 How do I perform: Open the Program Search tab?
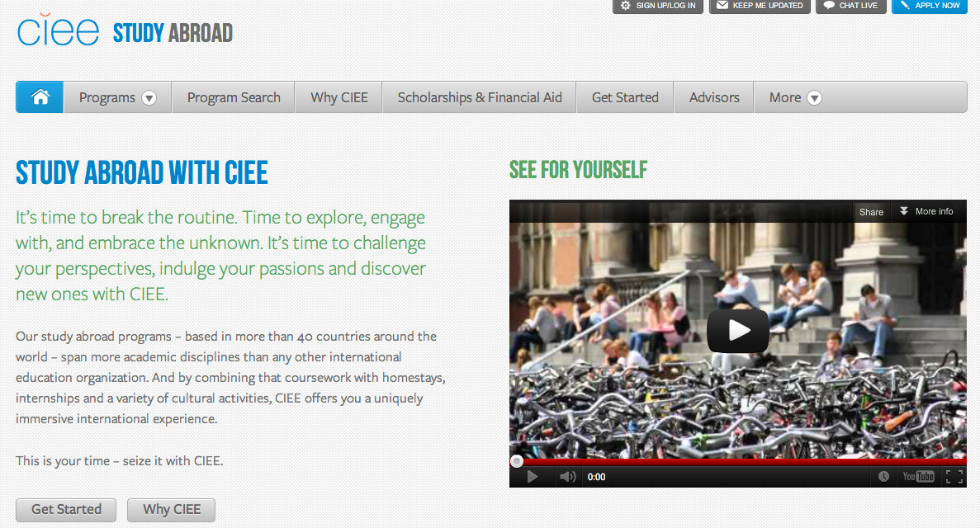(234, 97)
